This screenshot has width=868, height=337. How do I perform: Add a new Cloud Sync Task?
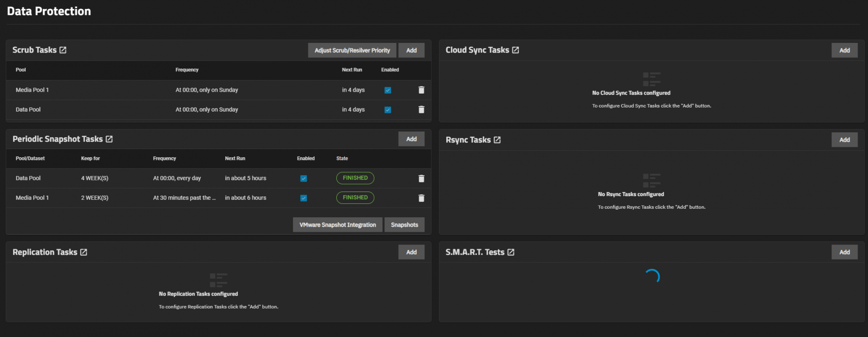tap(844, 50)
